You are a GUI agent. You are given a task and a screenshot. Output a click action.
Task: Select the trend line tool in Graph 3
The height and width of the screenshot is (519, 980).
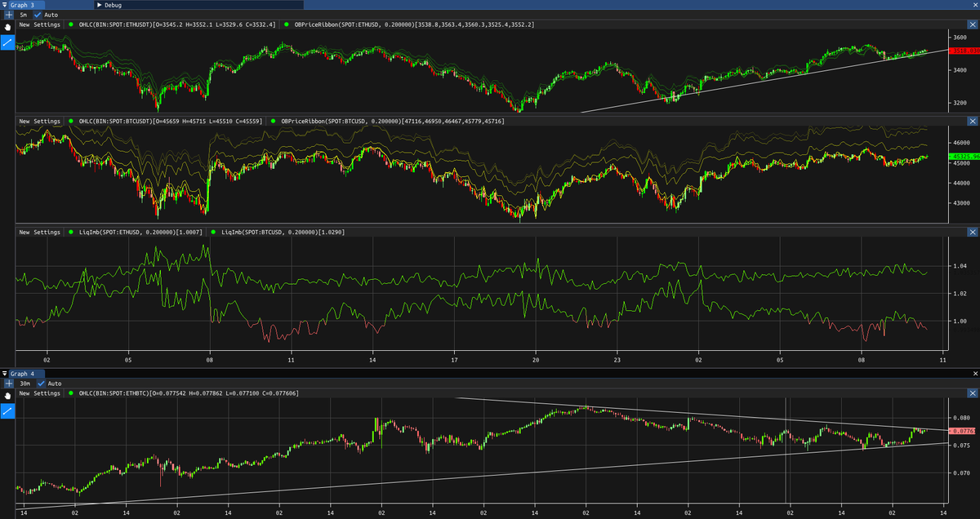[x=7, y=41]
